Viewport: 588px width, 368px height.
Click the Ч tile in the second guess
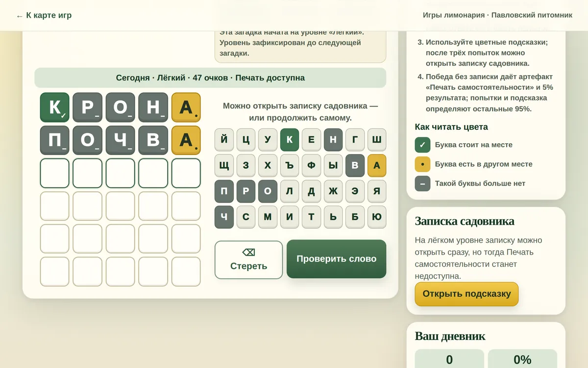point(121,140)
